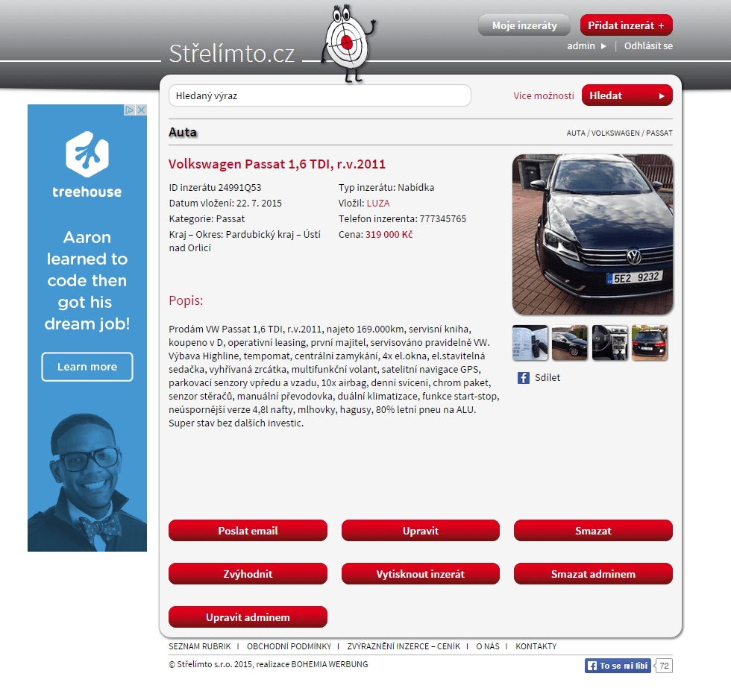Click Smazat button
The height and width of the screenshot is (700, 731).
(593, 530)
